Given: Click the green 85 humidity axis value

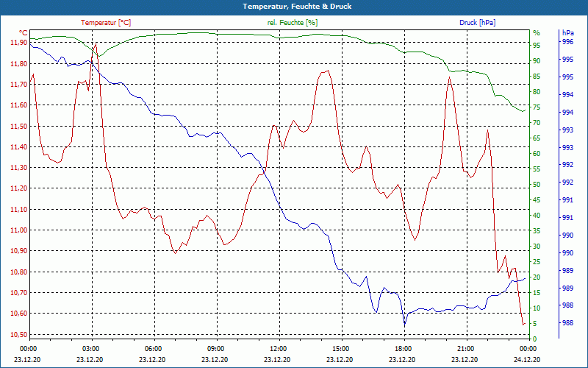Looking at the screenshot, I should coord(537,77).
